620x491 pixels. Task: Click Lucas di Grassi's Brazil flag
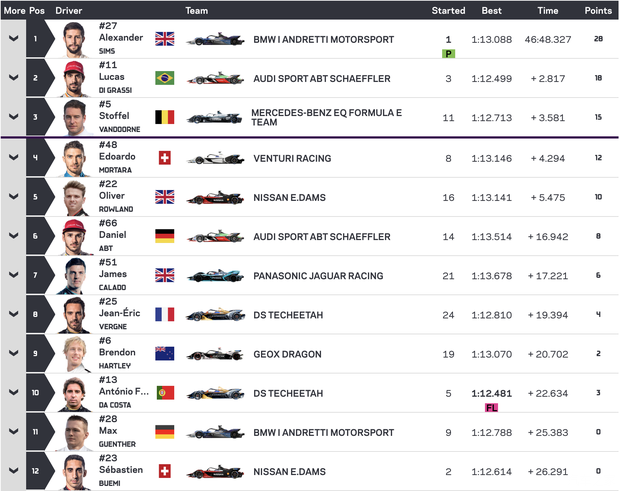pyautogui.click(x=164, y=78)
